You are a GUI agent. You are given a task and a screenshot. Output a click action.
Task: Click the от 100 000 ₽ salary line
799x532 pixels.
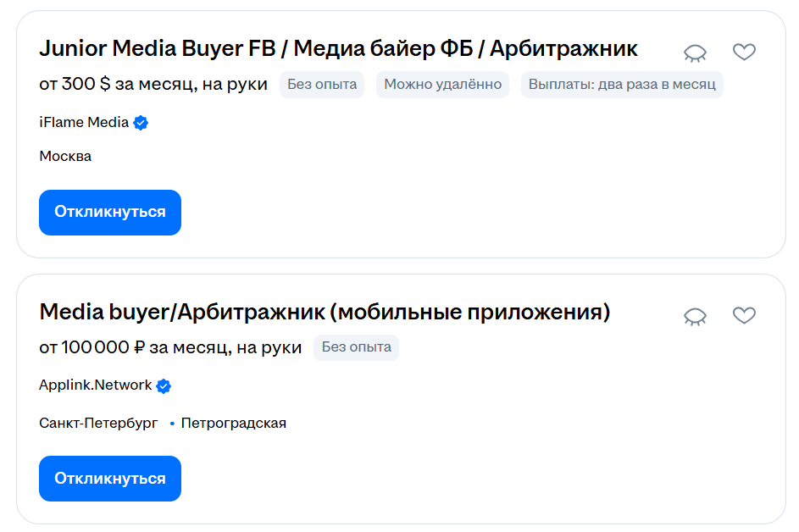(x=170, y=347)
